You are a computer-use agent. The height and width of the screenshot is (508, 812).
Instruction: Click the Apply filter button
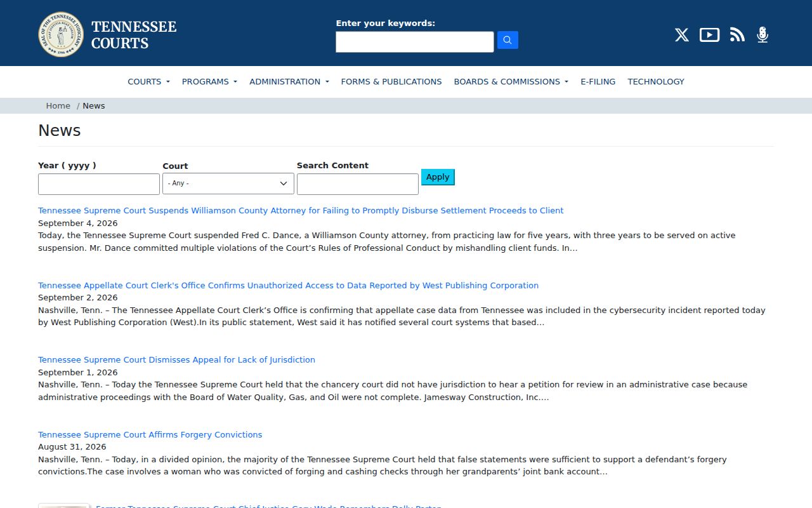pos(438,177)
